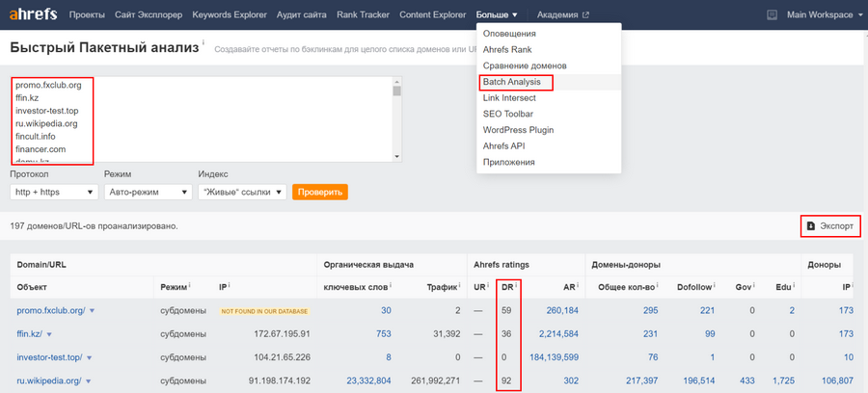Sort by the DR column header
The height and width of the screenshot is (393, 868).
coord(505,287)
